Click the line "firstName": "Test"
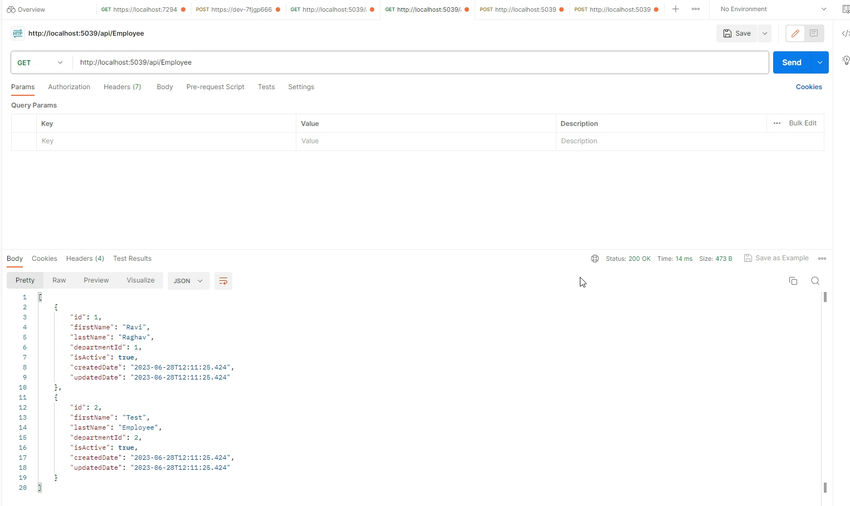Image resolution: width=850 pixels, height=506 pixels. pos(110,418)
